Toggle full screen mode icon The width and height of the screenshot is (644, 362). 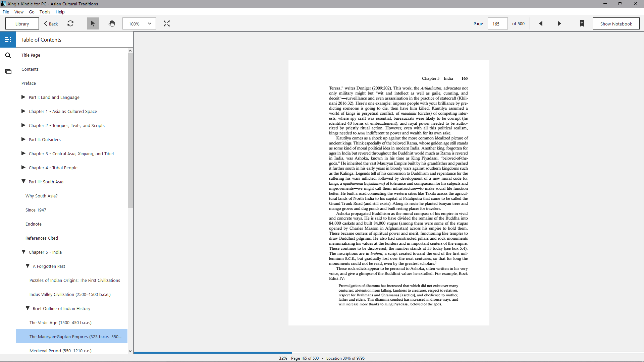tap(167, 23)
